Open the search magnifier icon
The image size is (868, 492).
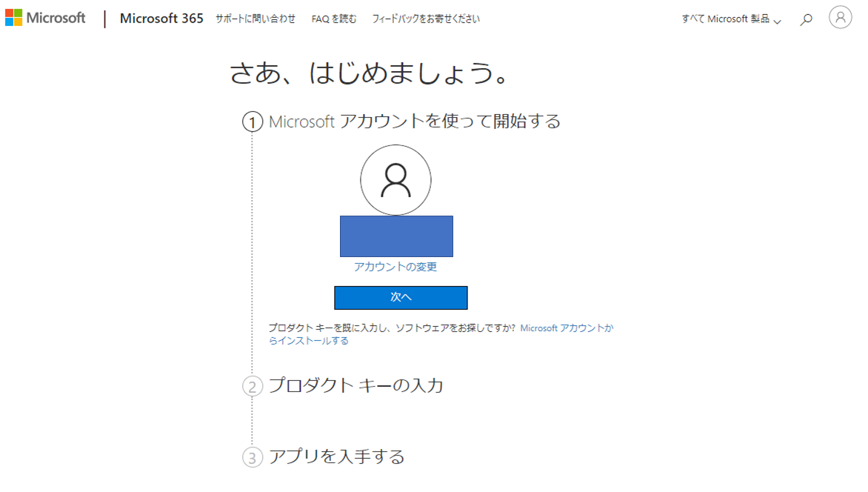[806, 19]
